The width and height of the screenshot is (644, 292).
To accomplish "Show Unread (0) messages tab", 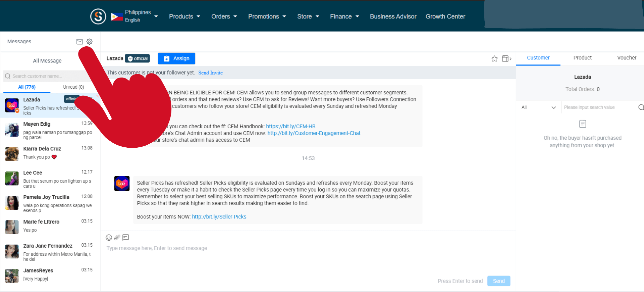I will pyautogui.click(x=73, y=87).
